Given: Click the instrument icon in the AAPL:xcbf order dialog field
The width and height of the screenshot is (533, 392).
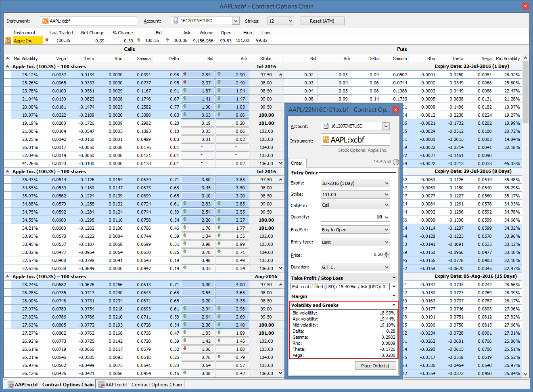Looking at the screenshot, I should 326,139.
